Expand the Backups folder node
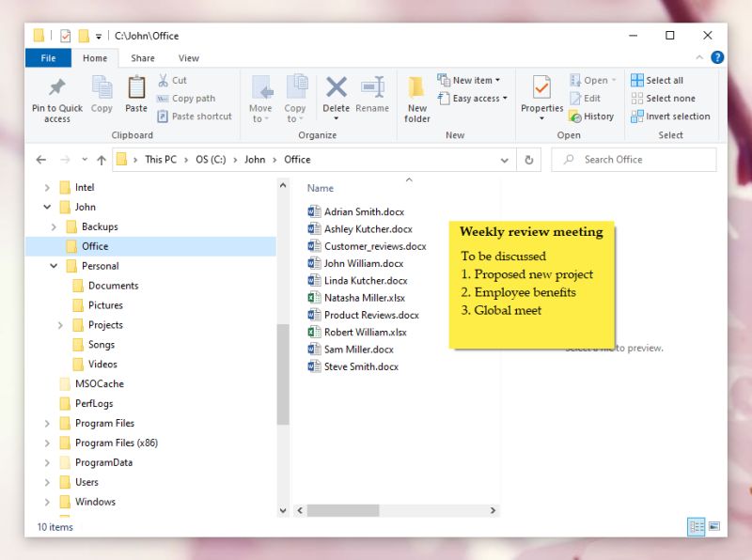Screen dimensions: 752x560 tap(54, 226)
